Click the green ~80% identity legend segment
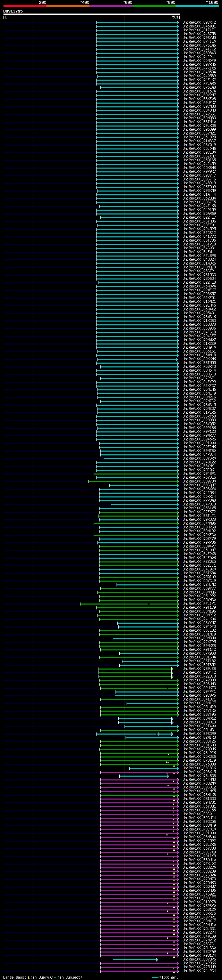222x980 pixels. tap(154, 6)
